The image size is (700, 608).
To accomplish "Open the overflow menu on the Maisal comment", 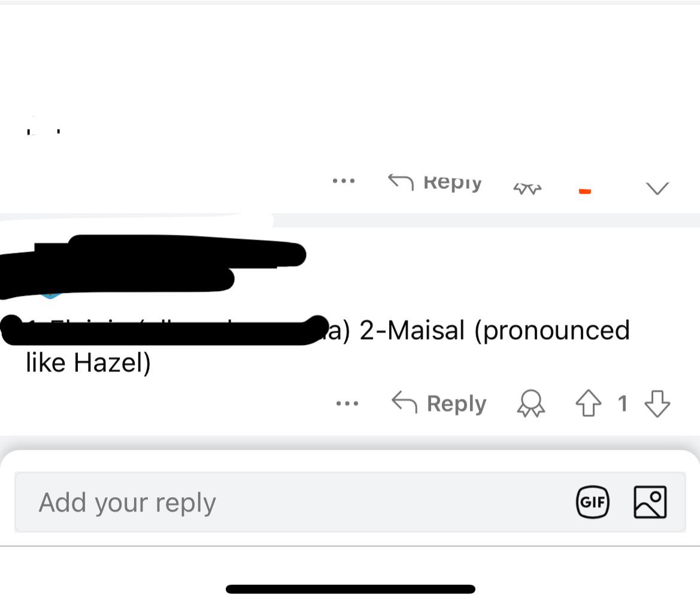I will pos(347,404).
